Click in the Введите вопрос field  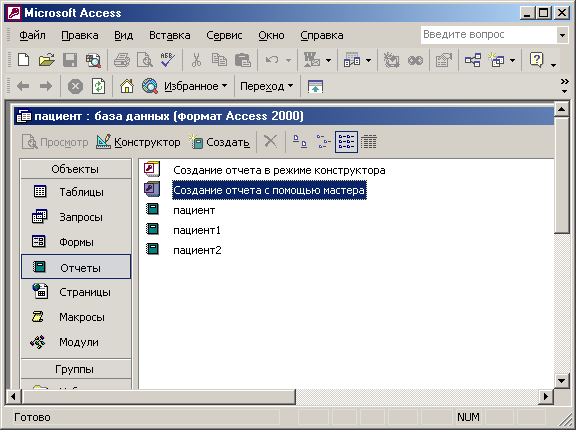point(489,35)
